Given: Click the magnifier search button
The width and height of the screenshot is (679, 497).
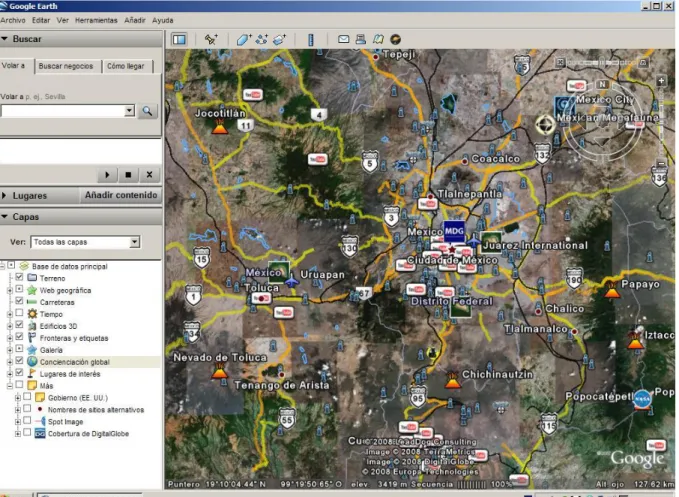Looking at the screenshot, I should tap(147, 111).
